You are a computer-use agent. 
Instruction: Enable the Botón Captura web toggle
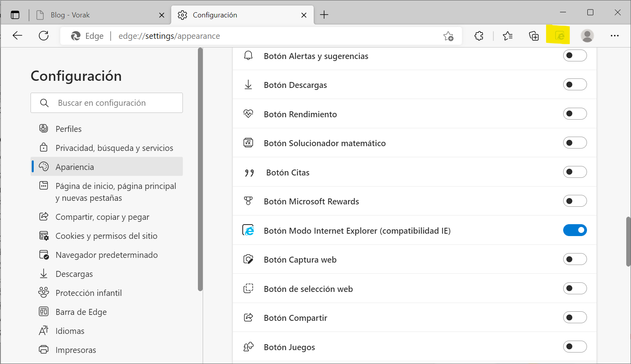click(x=575, y=259)
